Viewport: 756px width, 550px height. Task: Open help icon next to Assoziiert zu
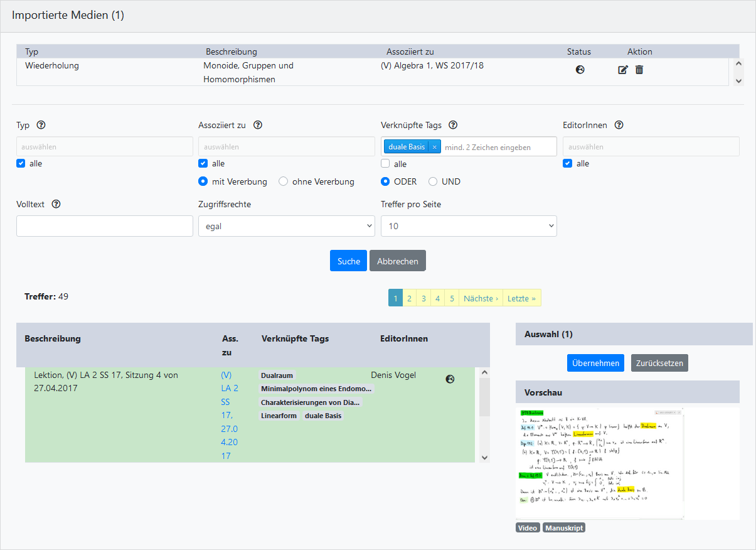click(x=257, y=125)
